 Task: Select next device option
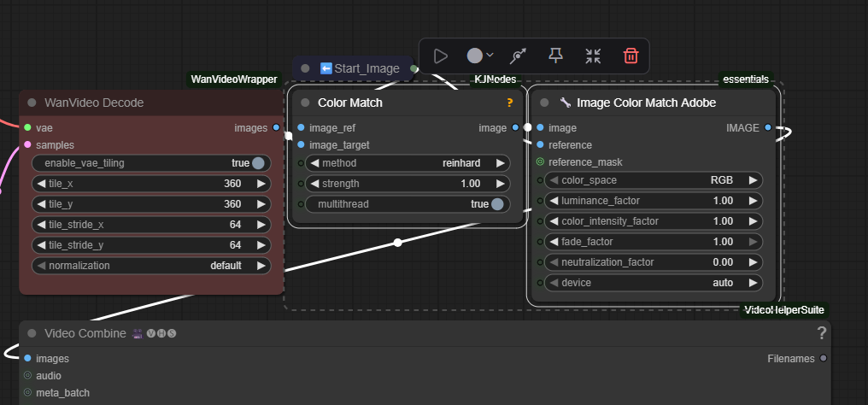[x=753, y=283]
